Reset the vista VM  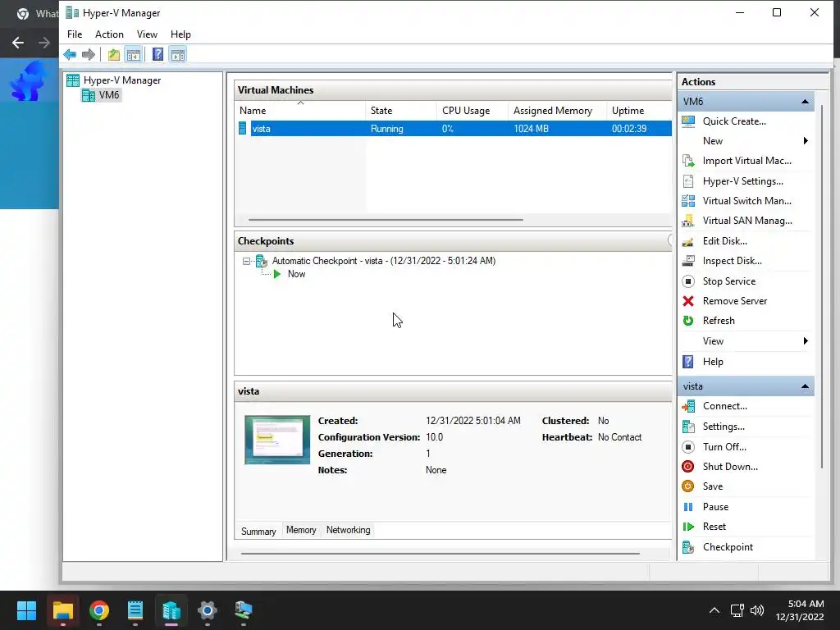point(714,527)
